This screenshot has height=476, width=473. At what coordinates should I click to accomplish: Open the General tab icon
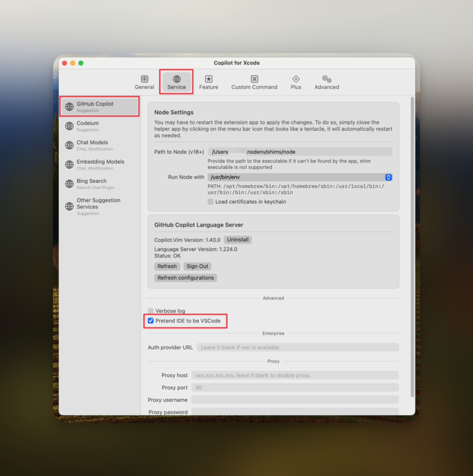(x=144, y=79)
